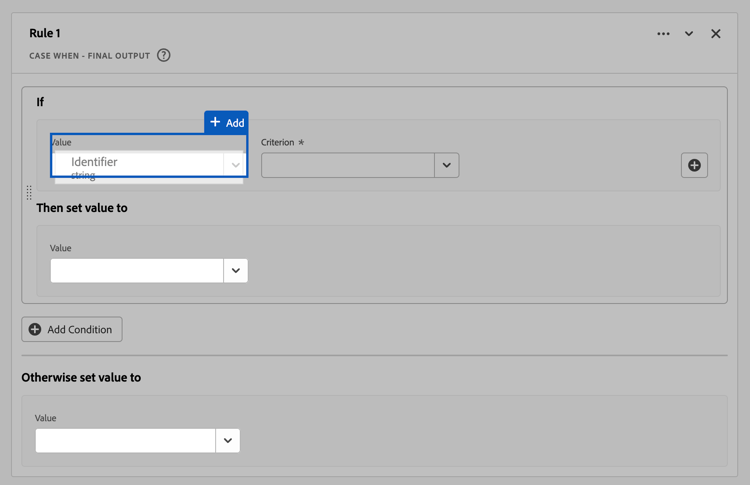The image size is (750, 485).
Task: Click the Rule 1 title
Action: click(x=45, y=33)
